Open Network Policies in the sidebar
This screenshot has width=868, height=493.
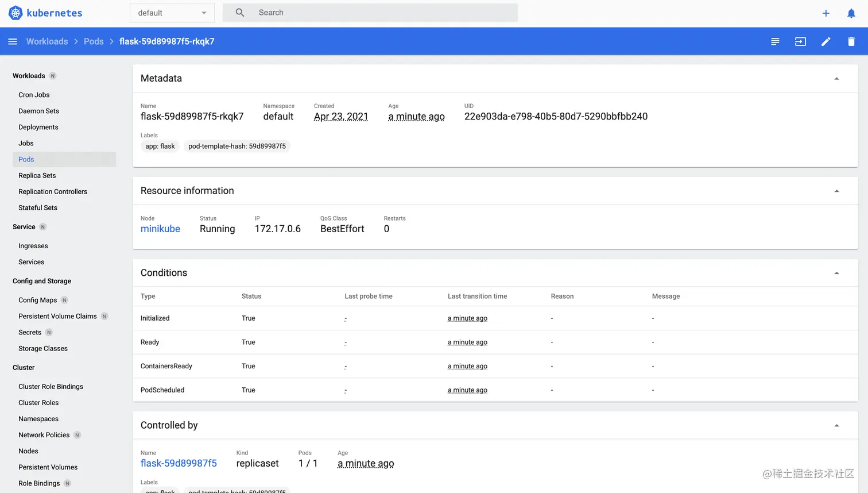coord(44,435)
